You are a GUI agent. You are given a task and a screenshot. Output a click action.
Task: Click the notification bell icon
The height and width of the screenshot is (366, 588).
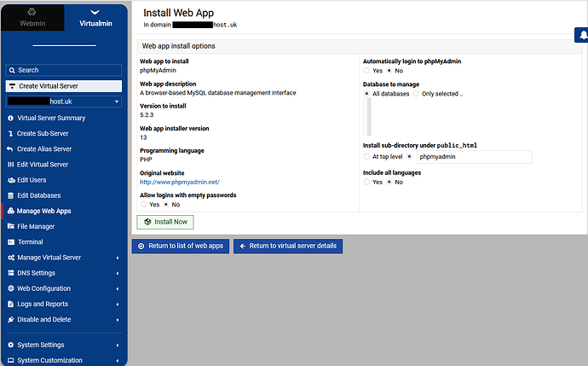click(x=583, y=35)
